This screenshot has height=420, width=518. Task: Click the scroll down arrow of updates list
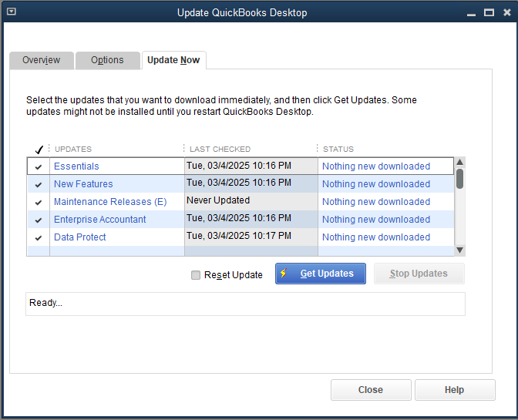459,250
